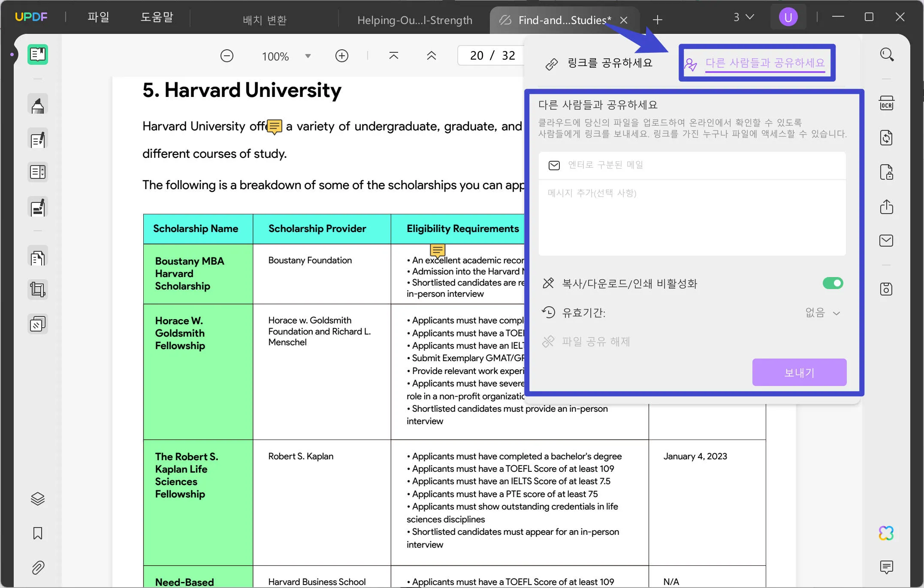
Task: Switch to the 배치 변환 tab
Action: click(264, 20)
